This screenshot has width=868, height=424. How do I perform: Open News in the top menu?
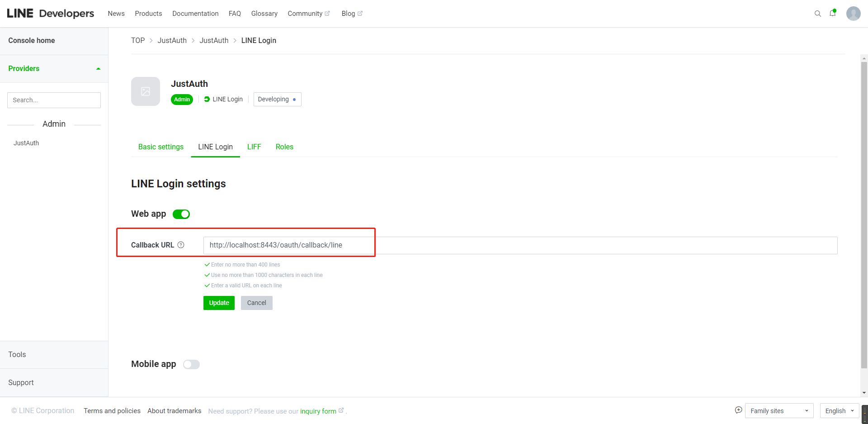116,14
